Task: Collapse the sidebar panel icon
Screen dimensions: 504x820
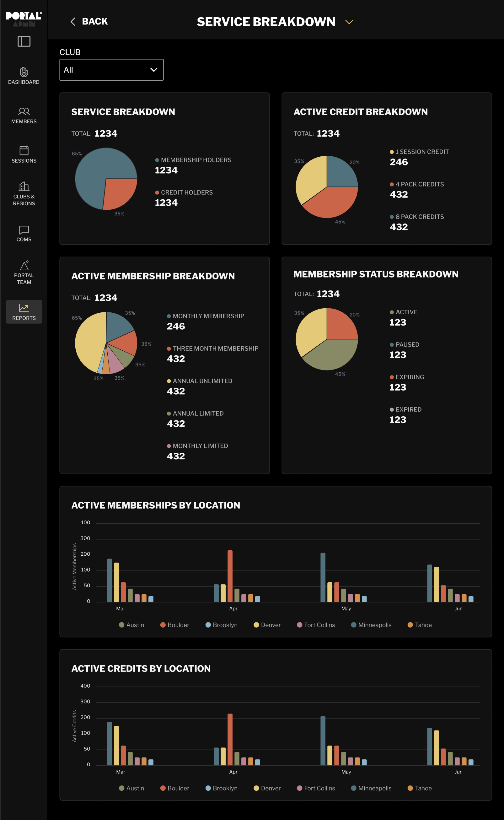Action: (x=24, y=41)
